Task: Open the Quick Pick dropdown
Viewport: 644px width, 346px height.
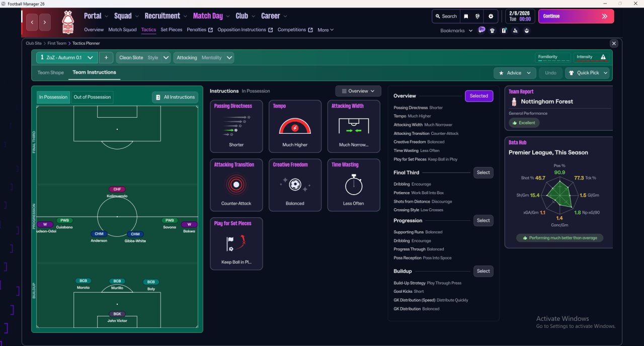Action: point(587,73)
